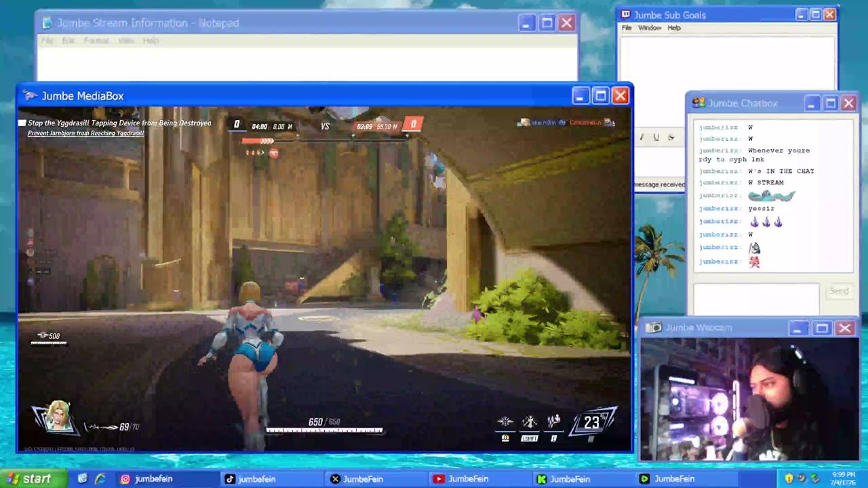The width and height of the screenshot is (868, 488).
Task: Click the Send button in Jumbe Chatbox
Action: (839, 291)
